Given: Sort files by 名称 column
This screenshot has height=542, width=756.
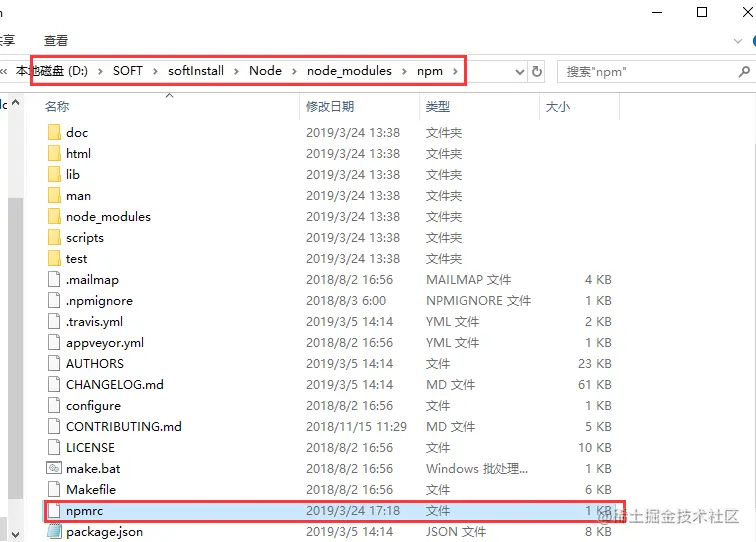Looking at the screenshot, I should [x=57, y=106].
